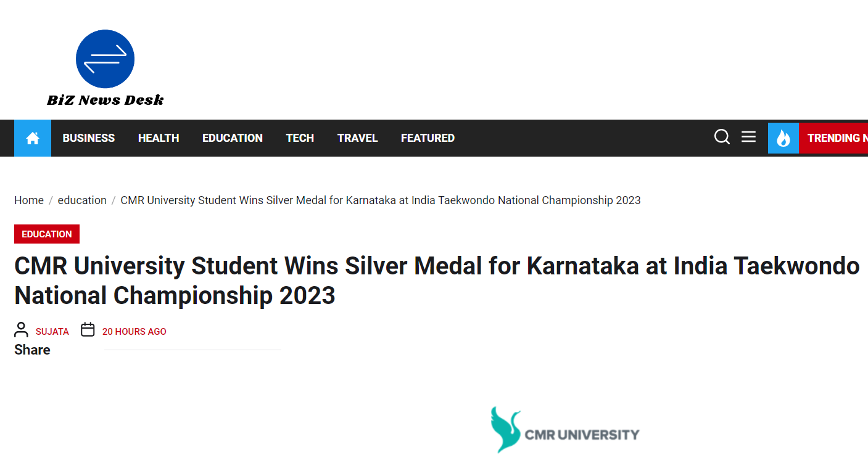Click the author person icon

(22, 330)
